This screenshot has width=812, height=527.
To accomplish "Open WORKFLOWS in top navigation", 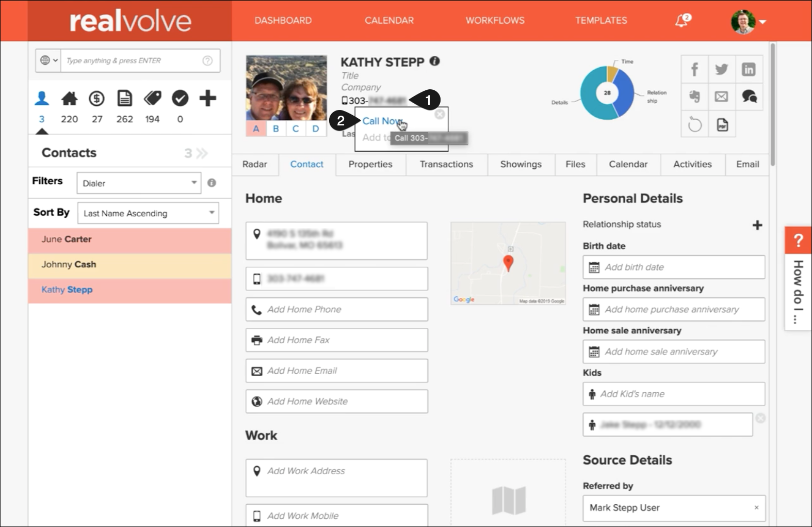I will 495,21.
